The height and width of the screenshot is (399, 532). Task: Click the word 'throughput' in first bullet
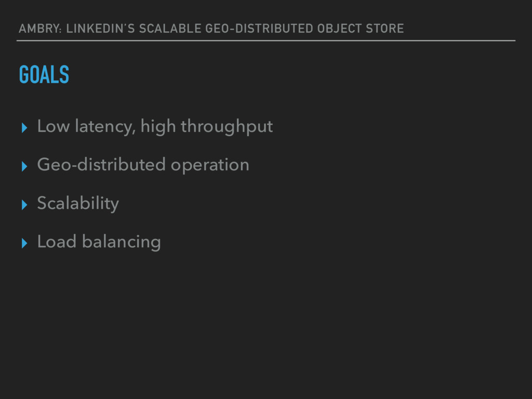[x=227, y=127]
